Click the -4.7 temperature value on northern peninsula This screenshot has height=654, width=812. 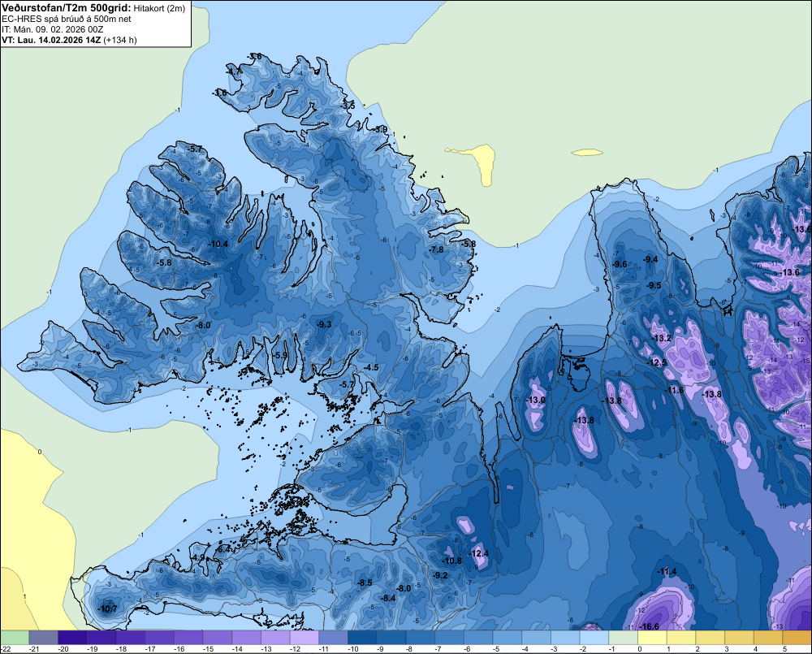point(234,71)
